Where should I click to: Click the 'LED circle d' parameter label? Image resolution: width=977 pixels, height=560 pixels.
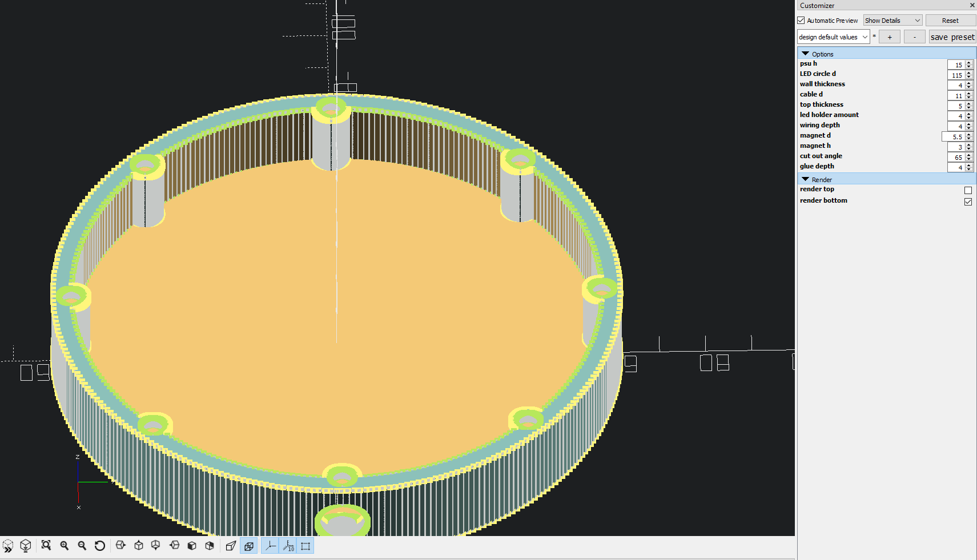[818, 74]
